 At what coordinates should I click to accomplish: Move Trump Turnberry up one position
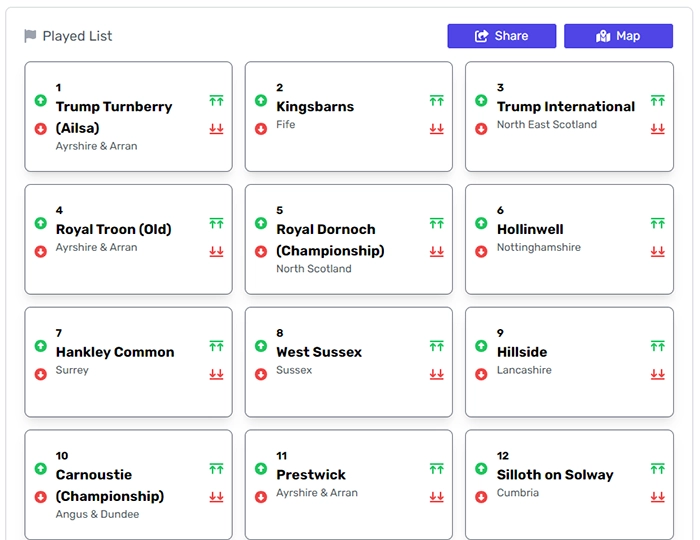[x=41, y=101]
